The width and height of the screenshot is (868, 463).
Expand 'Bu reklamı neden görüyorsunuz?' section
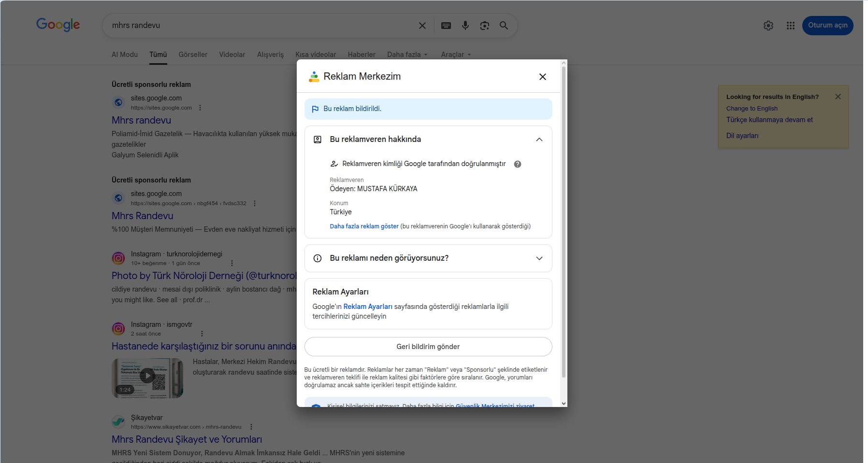(539, 258)
